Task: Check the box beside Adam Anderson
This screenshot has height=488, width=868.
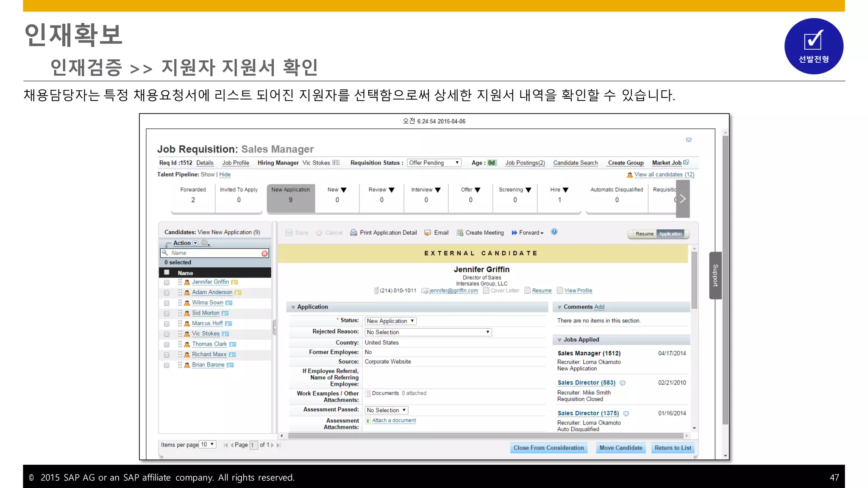Action: pos(167,293)
